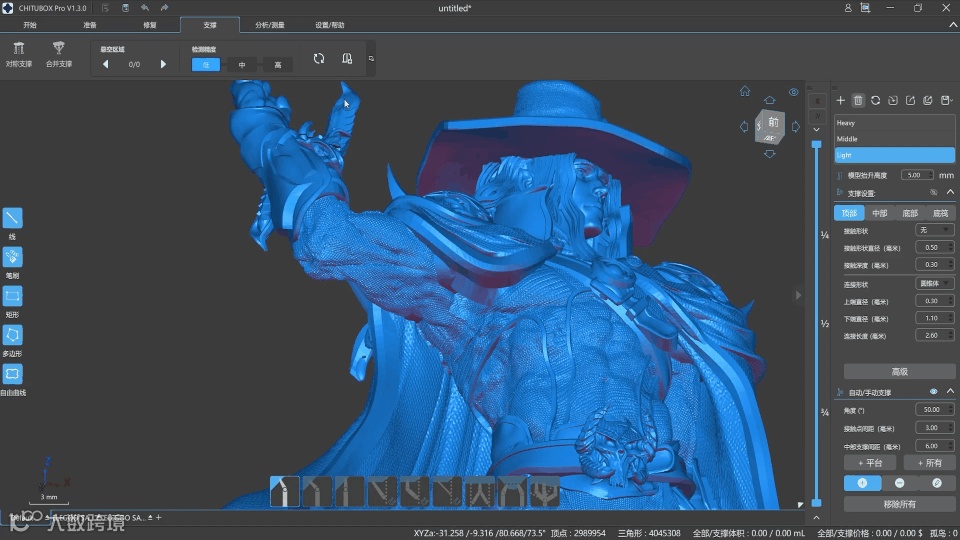Collapse the 自动/手动支撑 section
Image resolution: width=960 pixels, height=540 pixels.
(x=950, y=391)
